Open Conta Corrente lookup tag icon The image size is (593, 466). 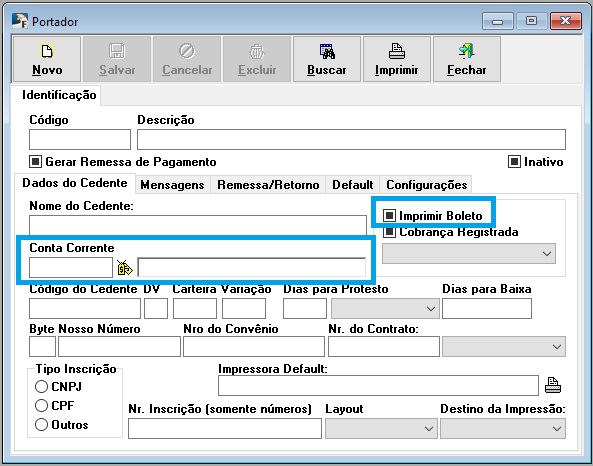click(125, 267)
